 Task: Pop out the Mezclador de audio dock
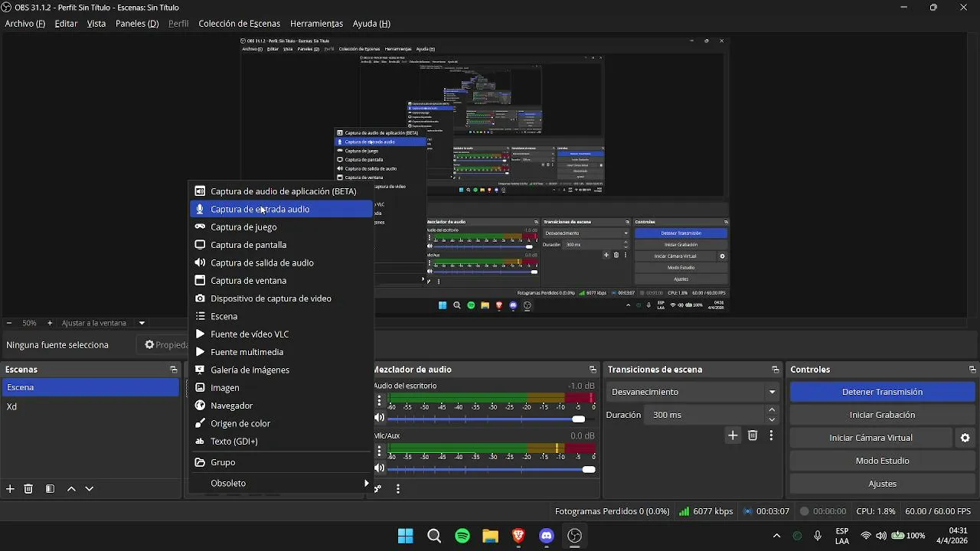point(593,370)
